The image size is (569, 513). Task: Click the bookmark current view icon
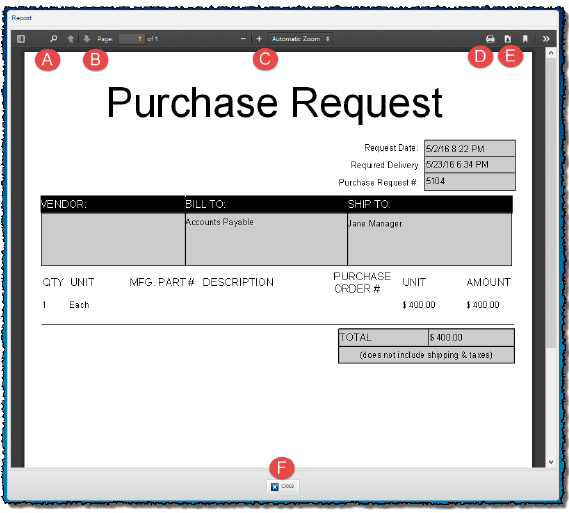click(525, 39)
